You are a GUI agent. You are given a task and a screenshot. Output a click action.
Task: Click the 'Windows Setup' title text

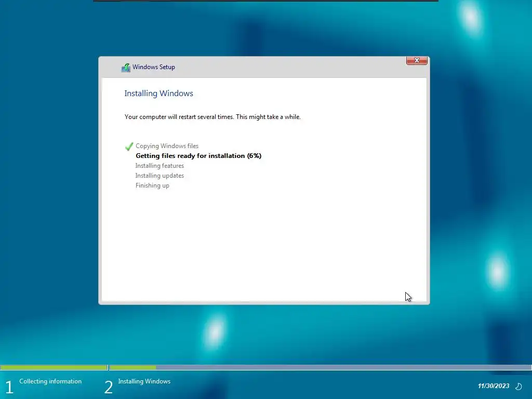(x=154, y=67)
